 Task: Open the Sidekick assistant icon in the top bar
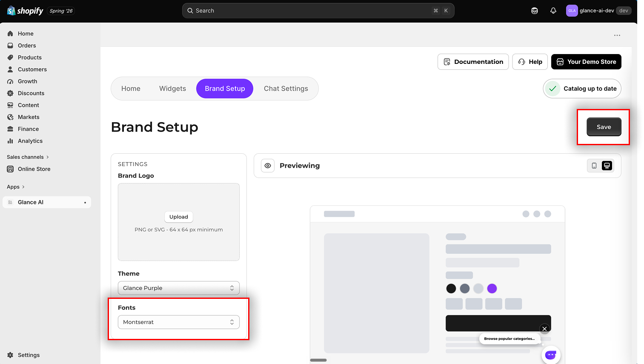(x=535, y=11)
